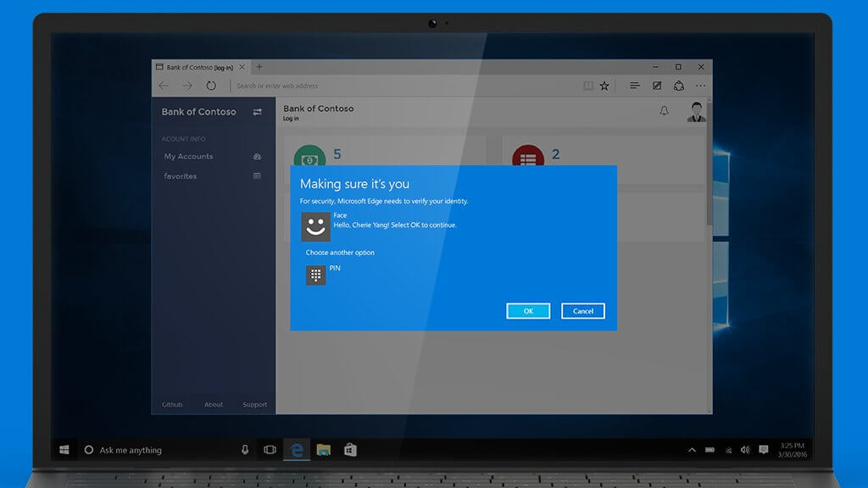This screenshot has height=488, width=868.
Task: Select favorites in the sidebar menu
Action: (181, 176)
